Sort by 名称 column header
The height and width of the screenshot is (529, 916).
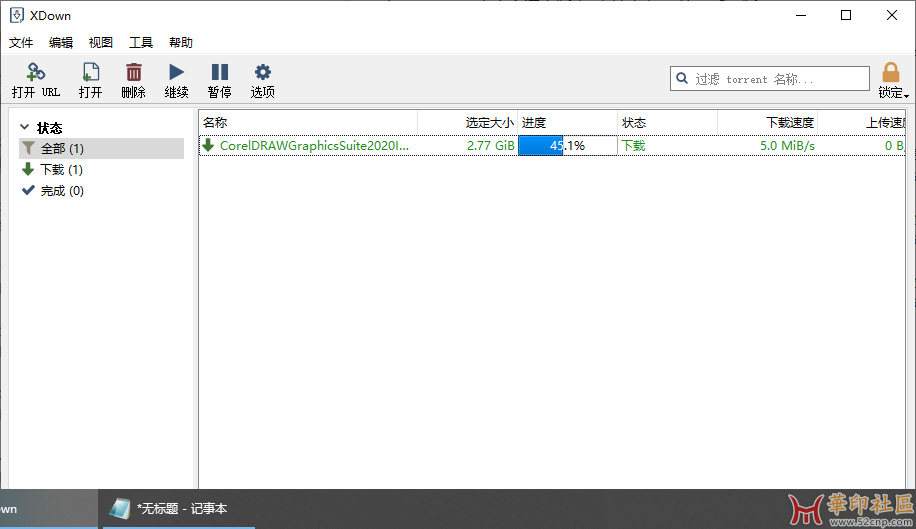308,123
